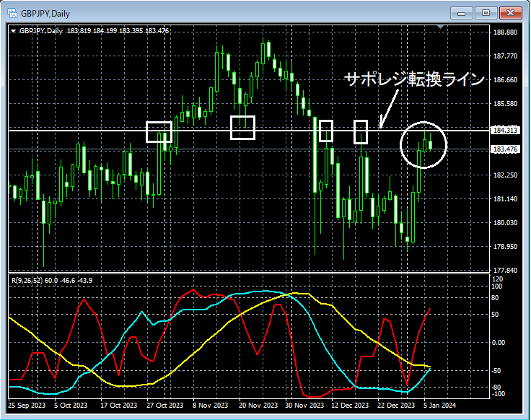The image size is (531, 420).
Task: Click the 5 Jan 2024 date label
Action: point(439,405)
